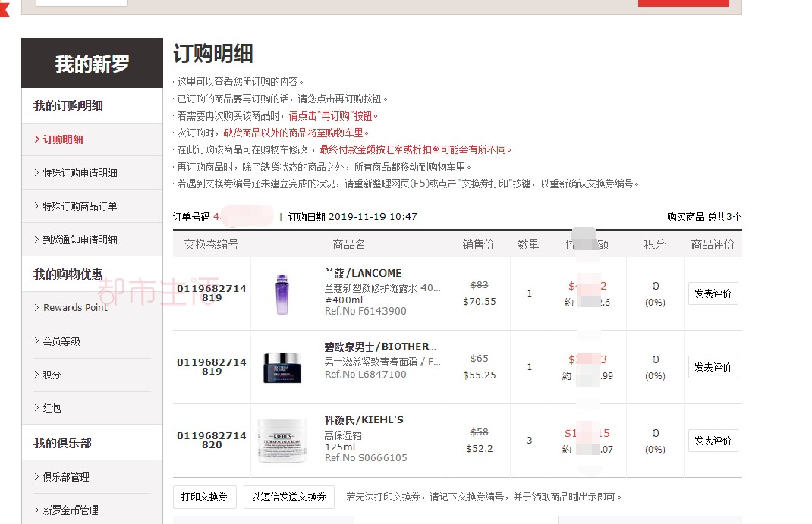This screenshot has width=812, height=524.
Task: Click exchange code ending 820
Action: (212, 440)
